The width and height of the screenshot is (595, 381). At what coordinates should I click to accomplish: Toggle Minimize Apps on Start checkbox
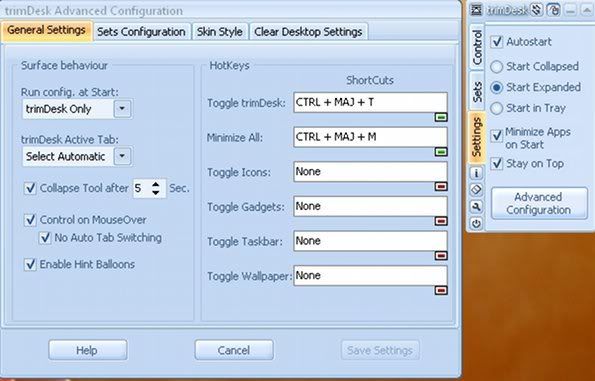[x=497, y=135]
